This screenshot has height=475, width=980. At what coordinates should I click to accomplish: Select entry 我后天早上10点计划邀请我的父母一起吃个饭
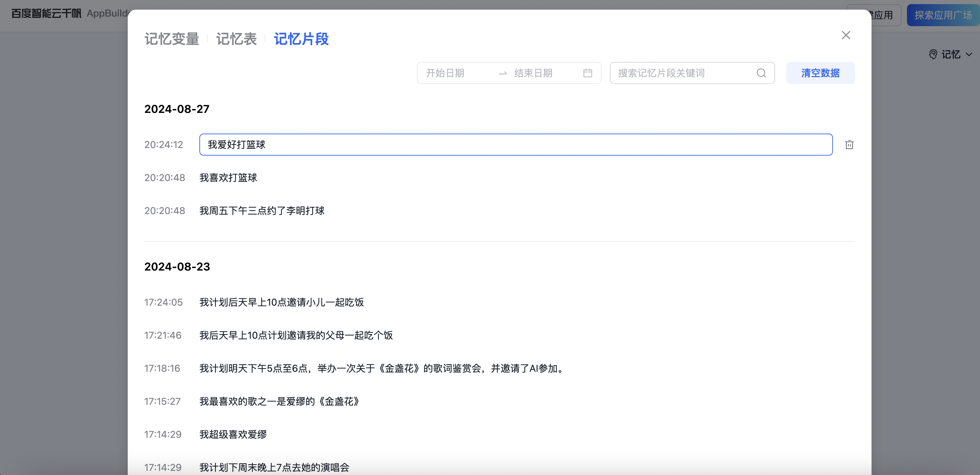click(296, 336)
